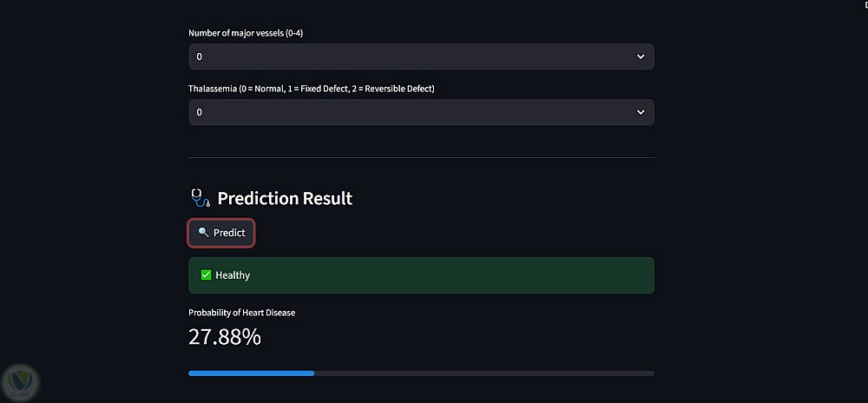The width and height of the screenshot is (868, 403).
Task: Select the green Healthy result banner
Action: [421, 275]
